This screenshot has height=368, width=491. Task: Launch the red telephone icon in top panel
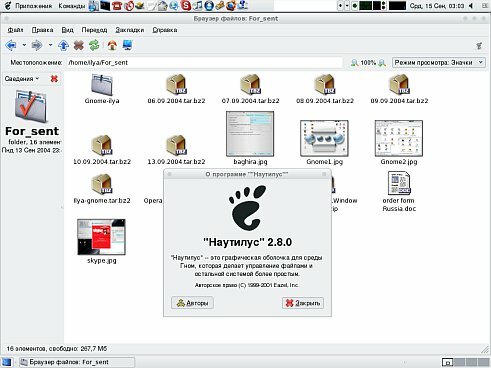tap(117, 5)
